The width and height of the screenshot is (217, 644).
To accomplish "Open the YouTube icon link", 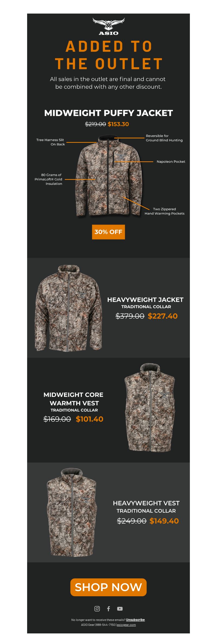I will tap(120, 608).
